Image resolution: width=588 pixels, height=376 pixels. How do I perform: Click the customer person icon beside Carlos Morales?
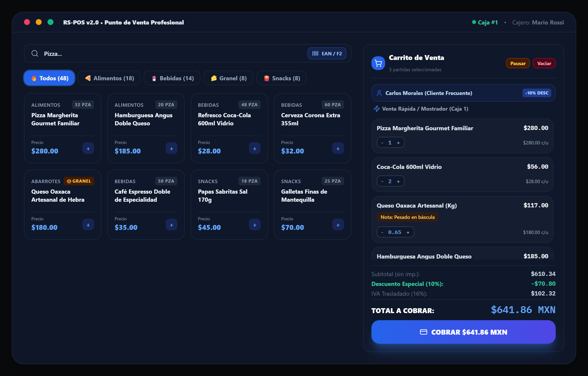pos(379,93)
